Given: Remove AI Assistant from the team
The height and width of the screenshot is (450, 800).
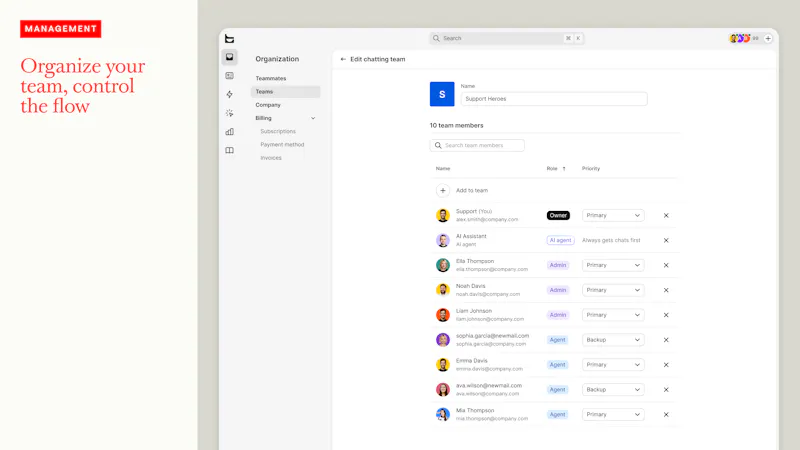Looking at the screenshot, I should (666, 240).
